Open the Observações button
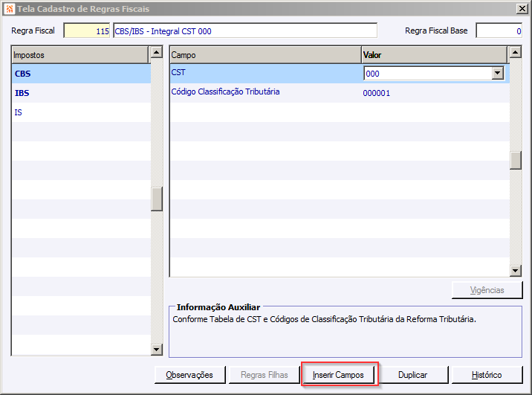 coord(189,375)
